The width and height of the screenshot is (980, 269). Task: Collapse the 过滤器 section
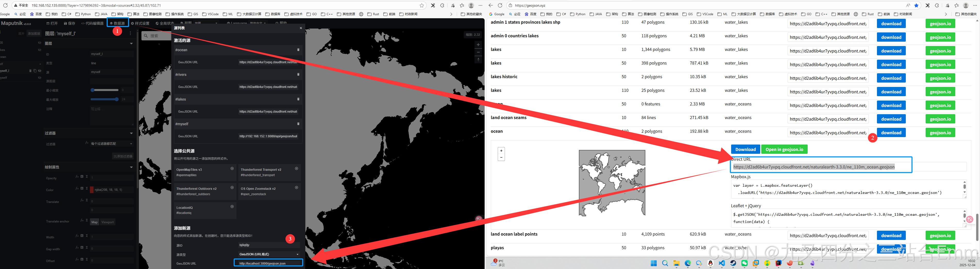pyautogui.click(x=131, y=133)
